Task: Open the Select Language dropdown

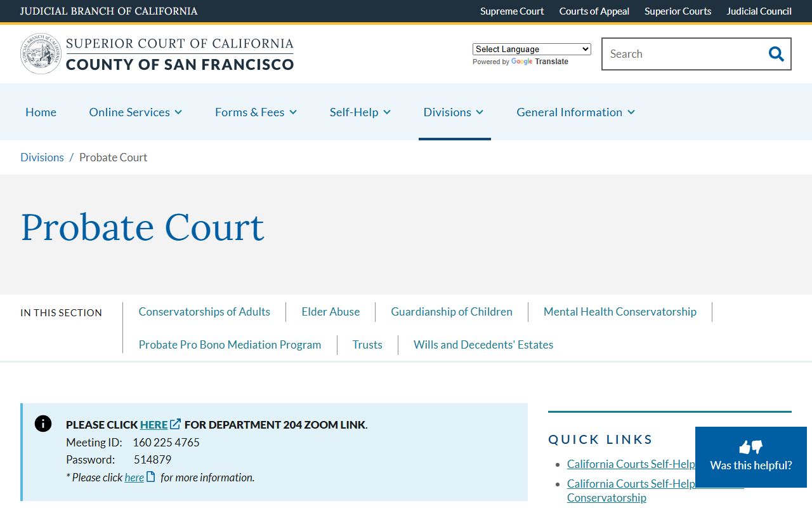Action: click(x=532, y=49)
